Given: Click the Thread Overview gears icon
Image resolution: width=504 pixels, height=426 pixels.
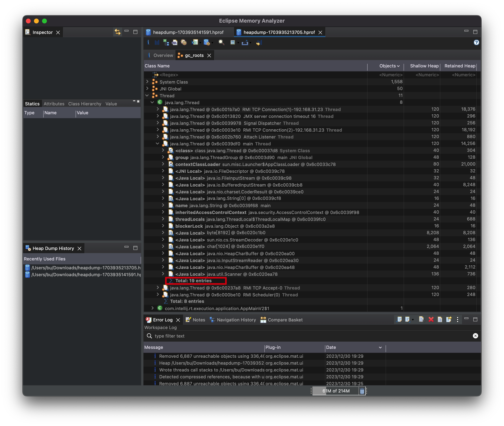Looking at the screenshot, I should (x=184, y=43).
